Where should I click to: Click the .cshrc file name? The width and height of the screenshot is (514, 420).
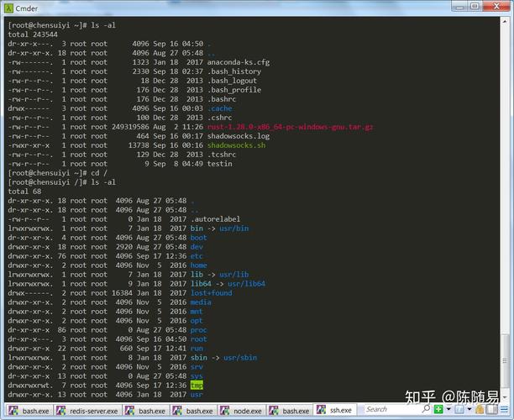coord(220,118)
